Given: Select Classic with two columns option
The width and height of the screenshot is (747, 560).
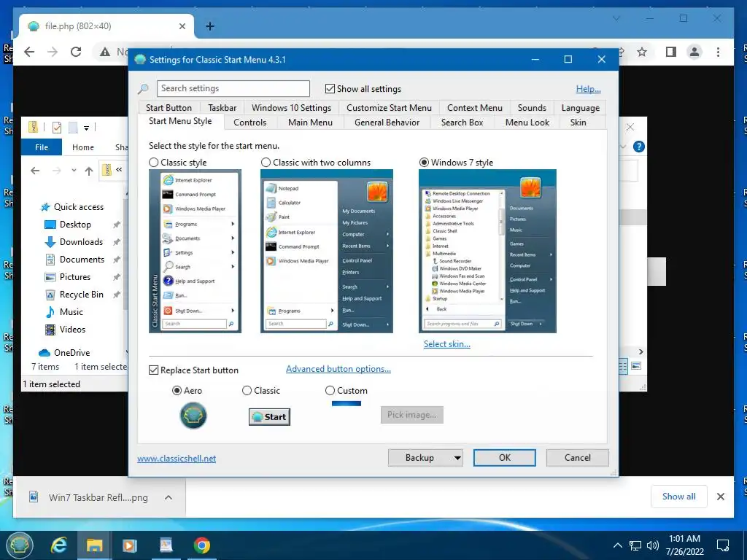Looking at the screenshot, I should click(x=266, y=163).
